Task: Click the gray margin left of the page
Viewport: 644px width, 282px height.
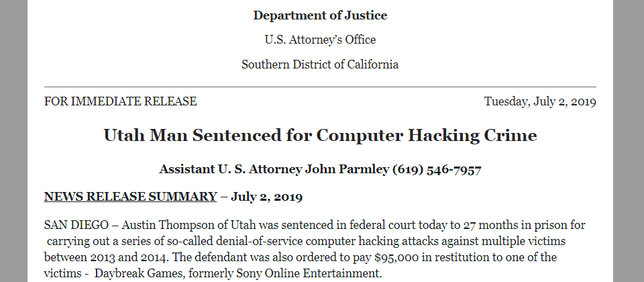Action: (13, 141)
